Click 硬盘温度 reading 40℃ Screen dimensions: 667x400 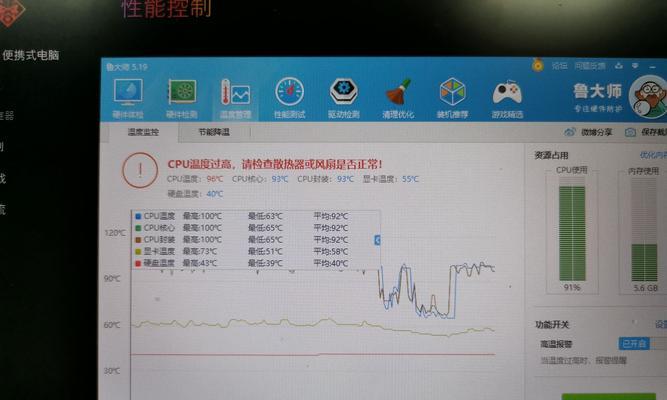pyautogui.click(x=215, y=194)
